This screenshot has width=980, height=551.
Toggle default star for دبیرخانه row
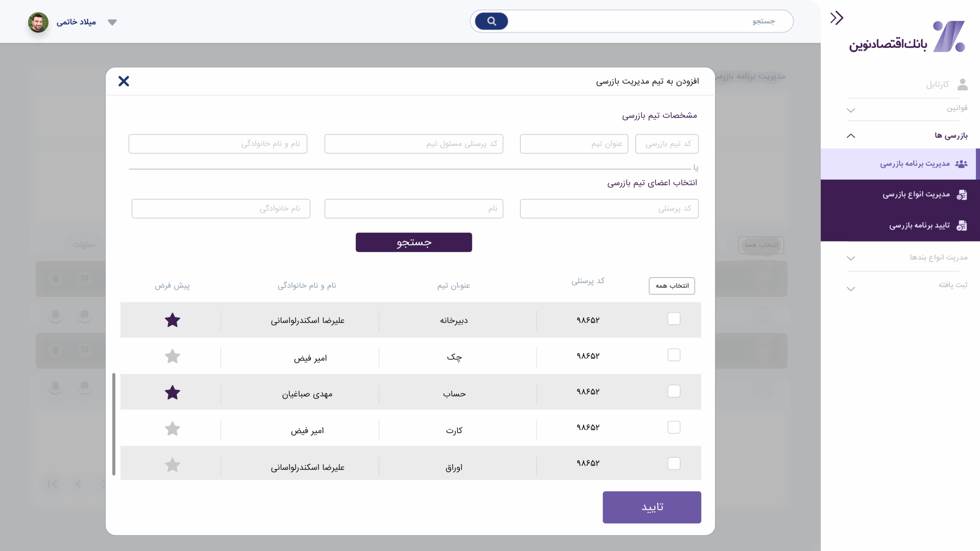172,320
